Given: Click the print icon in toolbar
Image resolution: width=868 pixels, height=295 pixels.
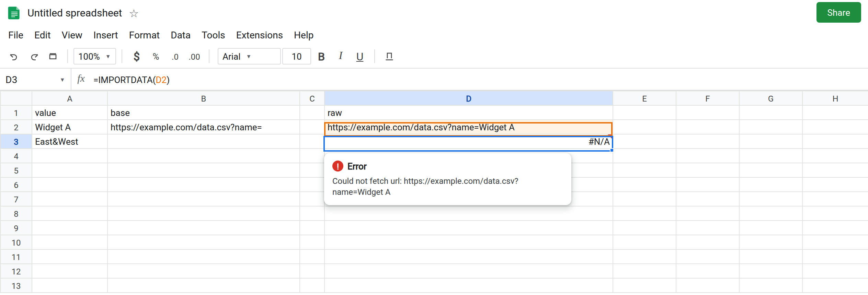Looking at the screenshot, I should [53, 56].
